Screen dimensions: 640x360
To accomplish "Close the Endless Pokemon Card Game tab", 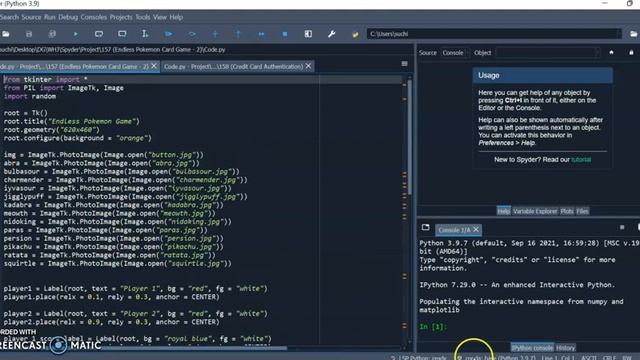I will 154,66.
